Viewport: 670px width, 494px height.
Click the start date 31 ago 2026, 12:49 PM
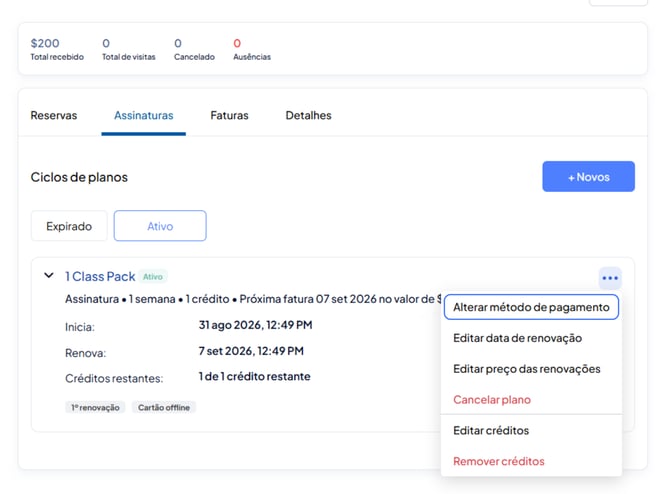[255, 325]
